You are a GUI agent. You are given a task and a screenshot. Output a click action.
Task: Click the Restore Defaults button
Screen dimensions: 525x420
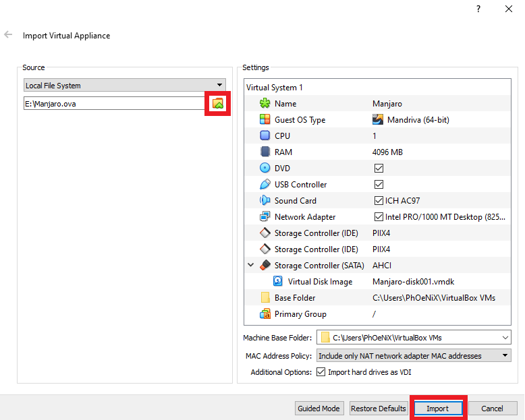point(379,409)
